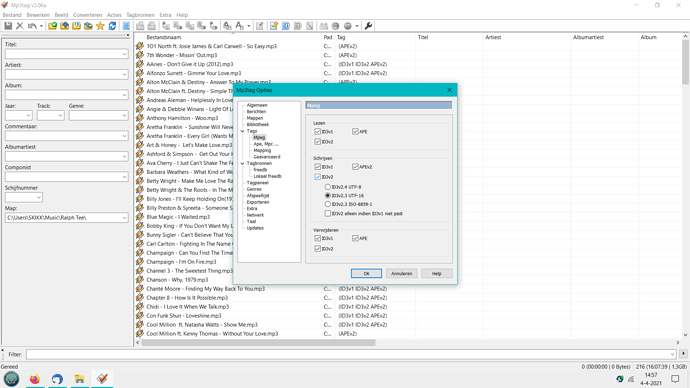Click the Change directory folder icon with green check

click(x=52, y=26)
